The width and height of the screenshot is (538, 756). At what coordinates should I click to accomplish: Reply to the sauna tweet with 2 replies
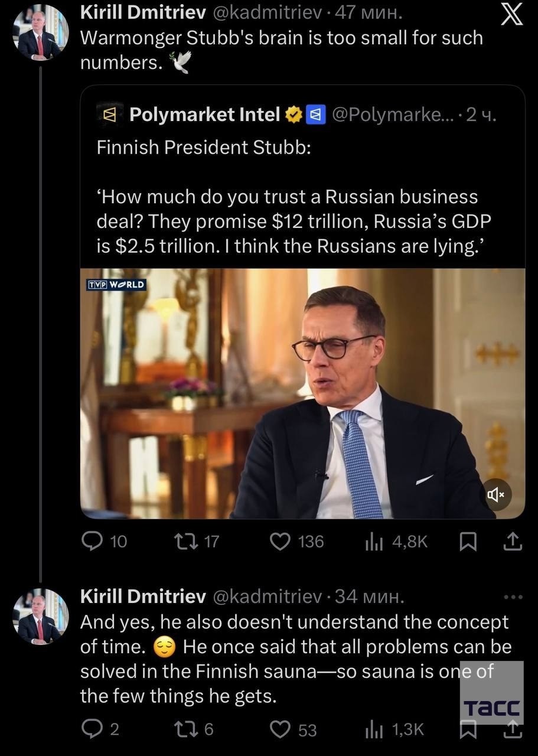tap(92, 729)
